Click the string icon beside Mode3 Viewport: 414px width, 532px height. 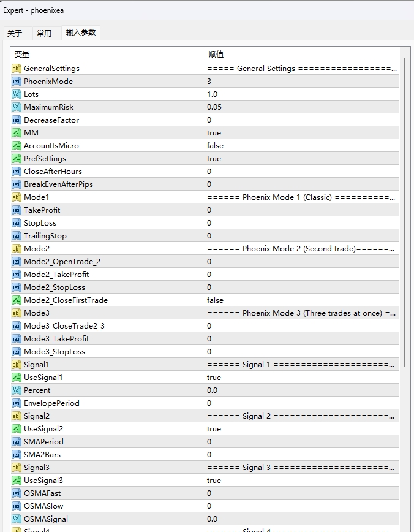point(17,313)
